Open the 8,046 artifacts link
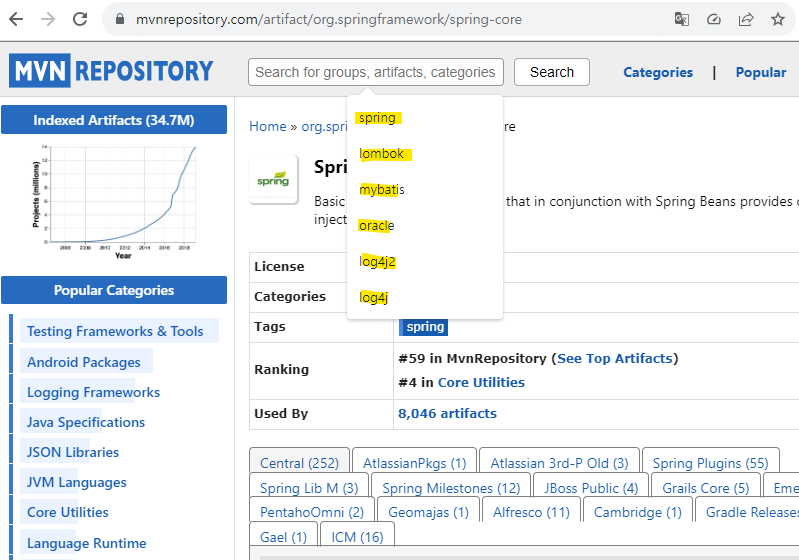The height and width of the screenshot is (560, 799). (x=447, y=413)
